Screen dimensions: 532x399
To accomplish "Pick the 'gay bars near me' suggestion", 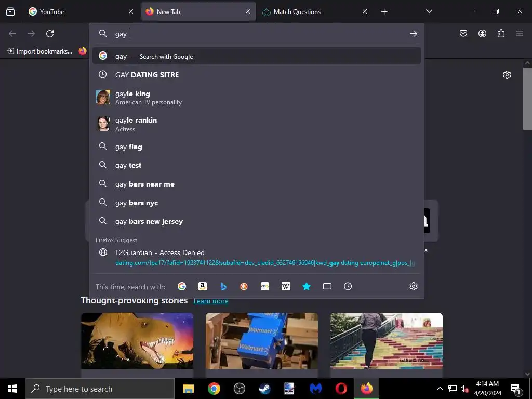I will tap(257, 184).
